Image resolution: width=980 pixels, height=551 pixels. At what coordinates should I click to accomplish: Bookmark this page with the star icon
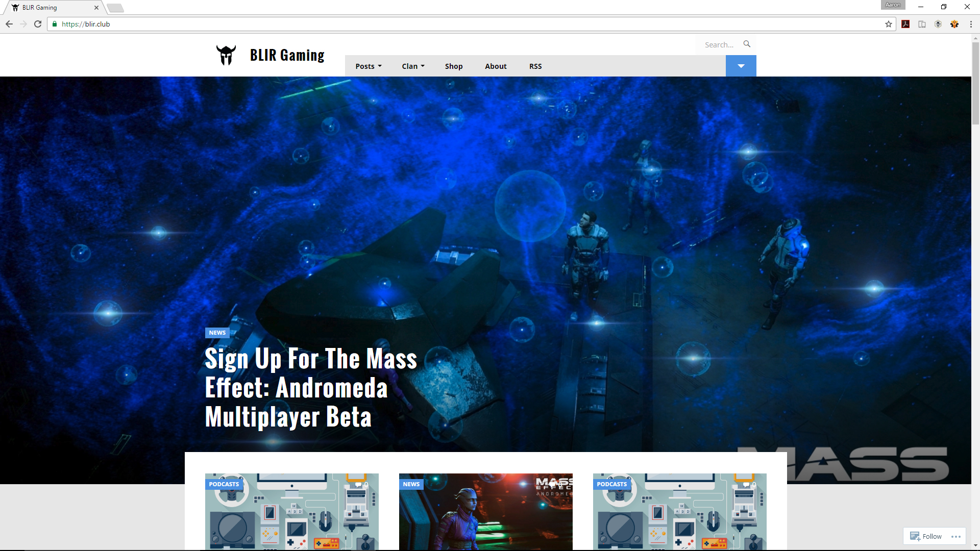pos(889,24)
